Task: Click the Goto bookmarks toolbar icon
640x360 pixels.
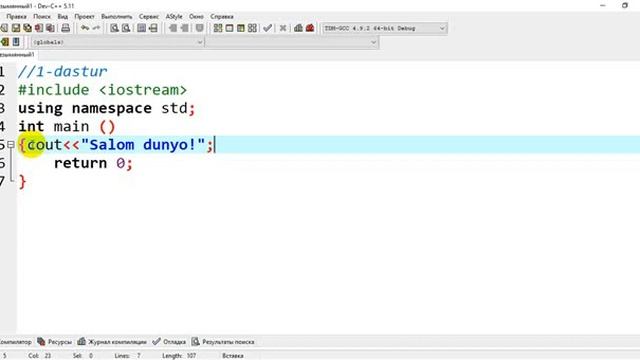Action: coord(200,28)
